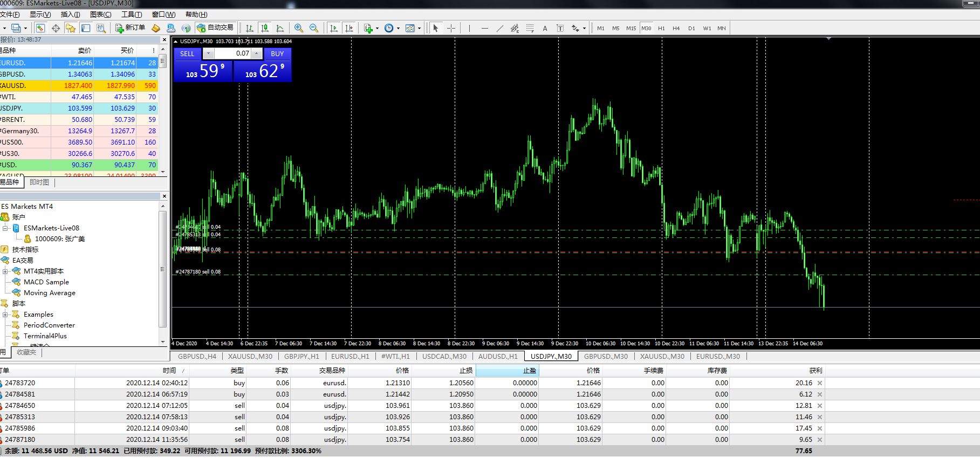The width and height of the screenshot is (980, 464).
Task: Switch timeframe to H4
Action: (x=676, y=28)
